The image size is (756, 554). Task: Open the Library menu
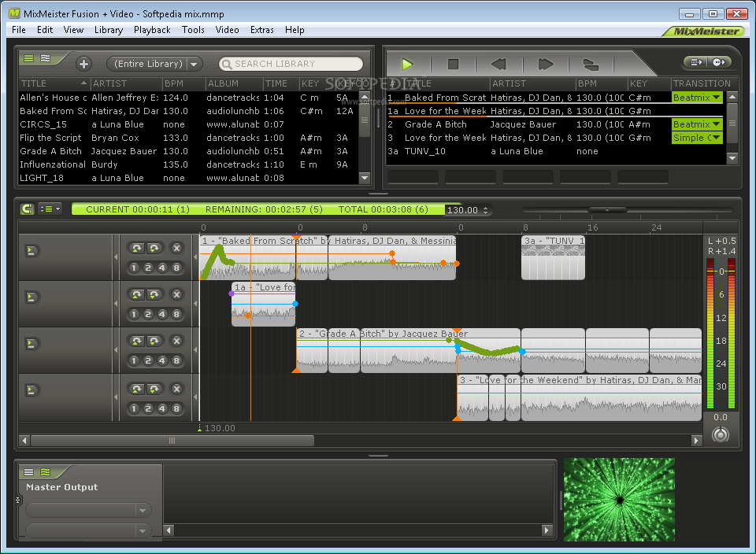(109, 30)
